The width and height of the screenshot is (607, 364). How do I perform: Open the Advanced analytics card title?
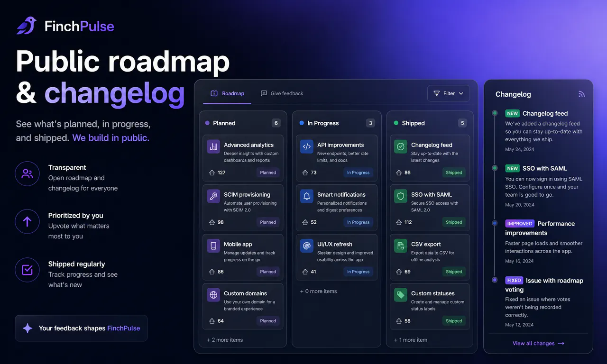pyautogui.click(x=248, y=145)
